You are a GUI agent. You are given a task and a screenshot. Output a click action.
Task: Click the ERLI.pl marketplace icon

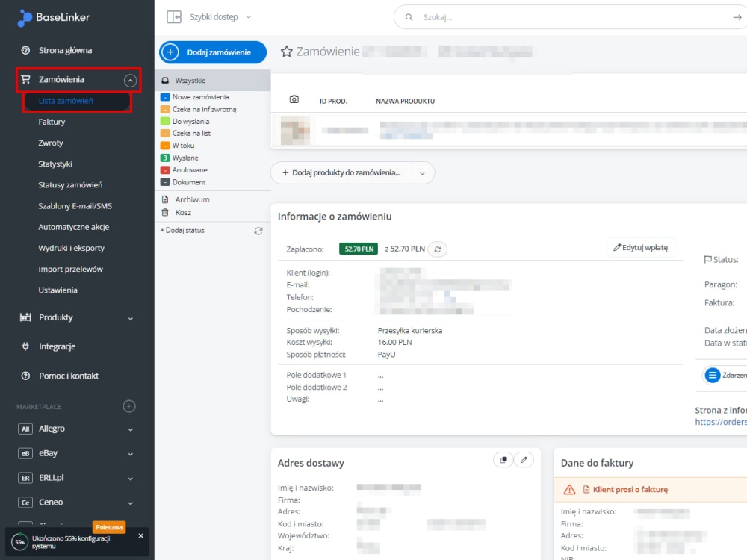25,478
